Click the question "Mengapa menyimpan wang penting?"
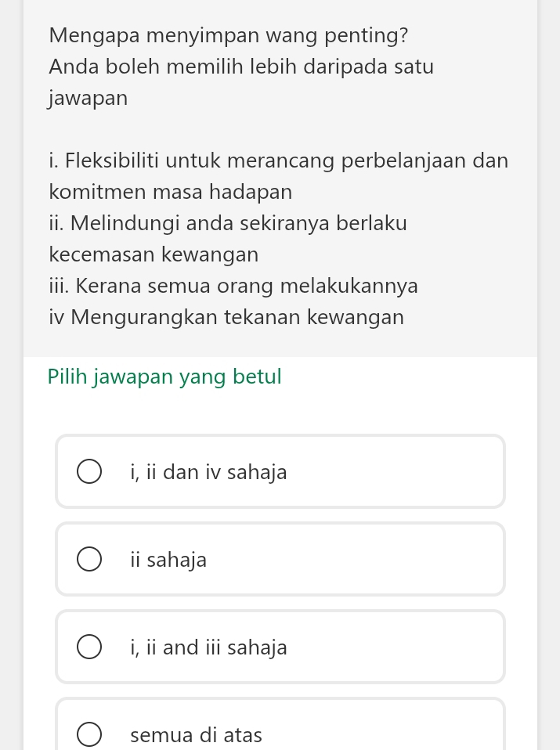This screenshot has height=750, width=560. pyautogui.click(x=228, y=36)
